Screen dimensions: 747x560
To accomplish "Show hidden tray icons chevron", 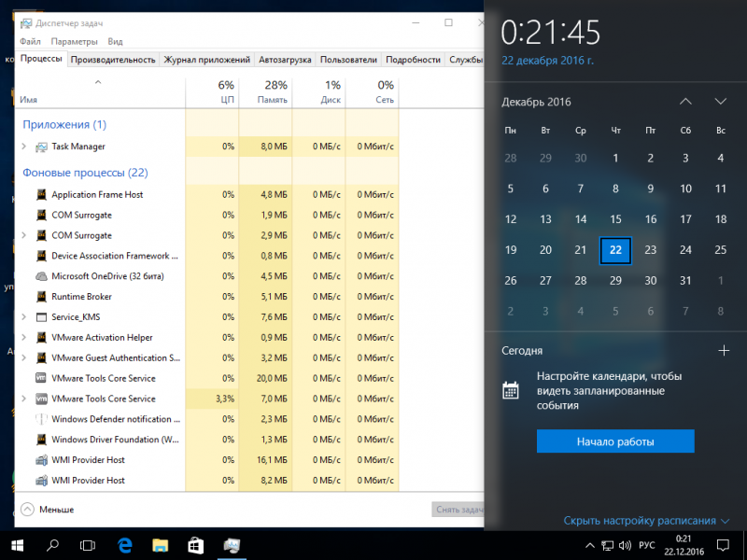I will pyautogui.click(x=590, y=545).
